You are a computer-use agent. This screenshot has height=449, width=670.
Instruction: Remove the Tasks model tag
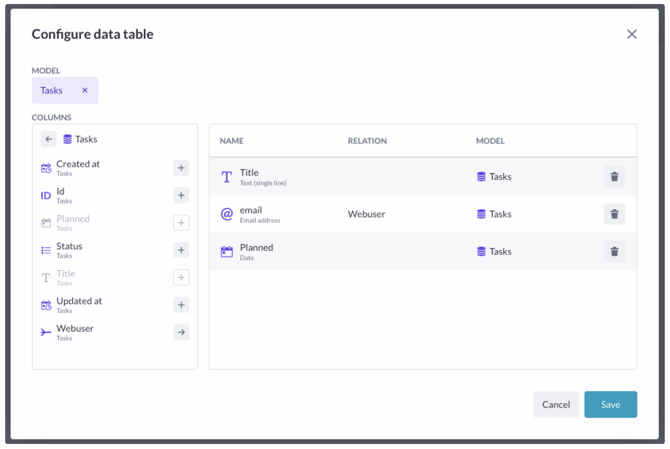click(85, 90)
